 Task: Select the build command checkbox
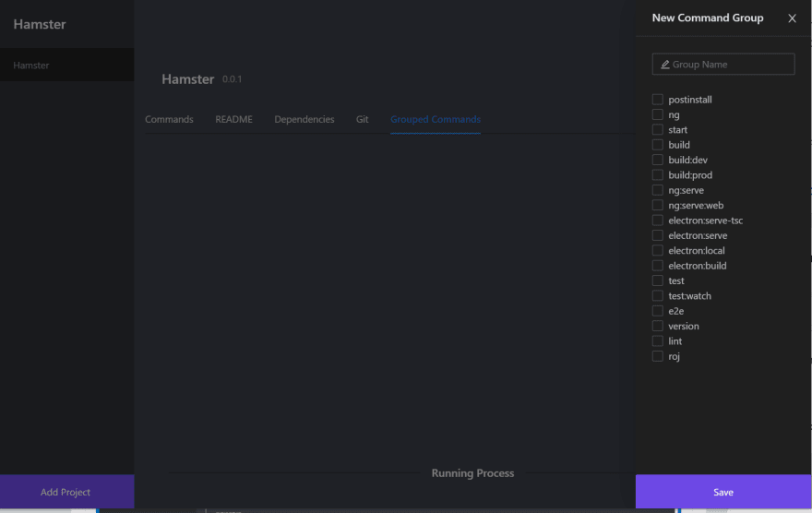657,145
